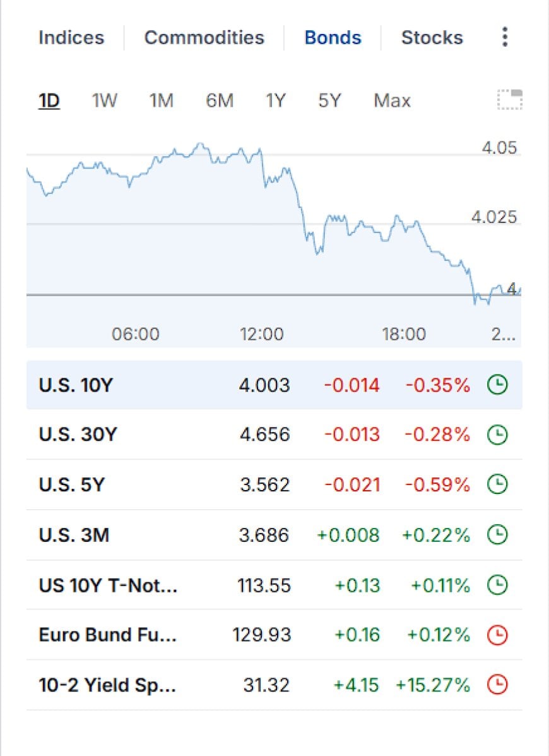Image resolution: width=549 pixels, height=756 pixels.
Task: Choose the 5Y chart timeframe
Action: tap(329, 101)
